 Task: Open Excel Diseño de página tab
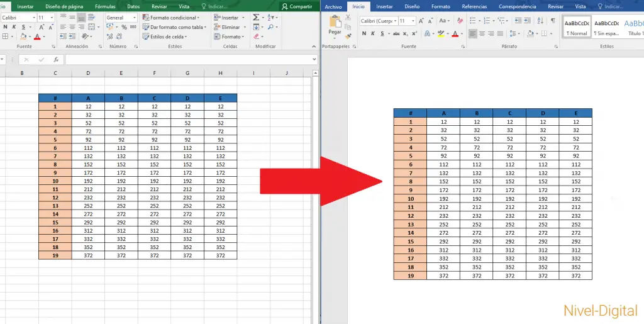(x=64, y=6)
